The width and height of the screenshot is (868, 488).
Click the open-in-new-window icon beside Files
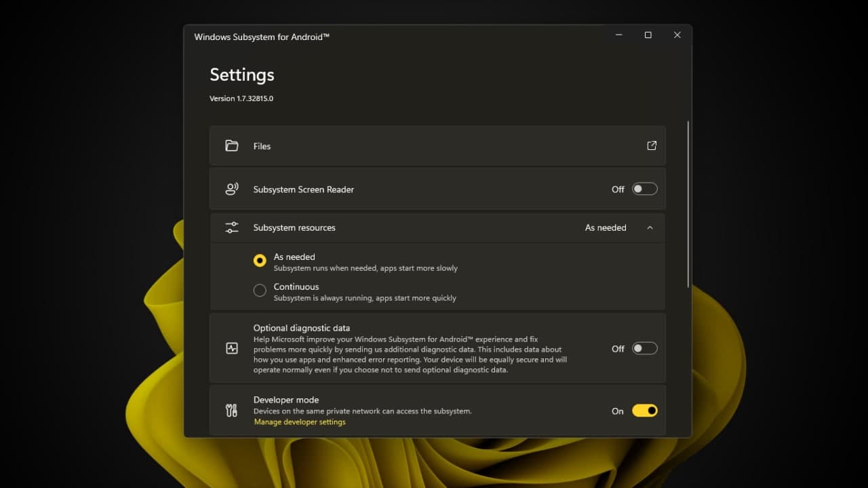[x=651, y=145]
